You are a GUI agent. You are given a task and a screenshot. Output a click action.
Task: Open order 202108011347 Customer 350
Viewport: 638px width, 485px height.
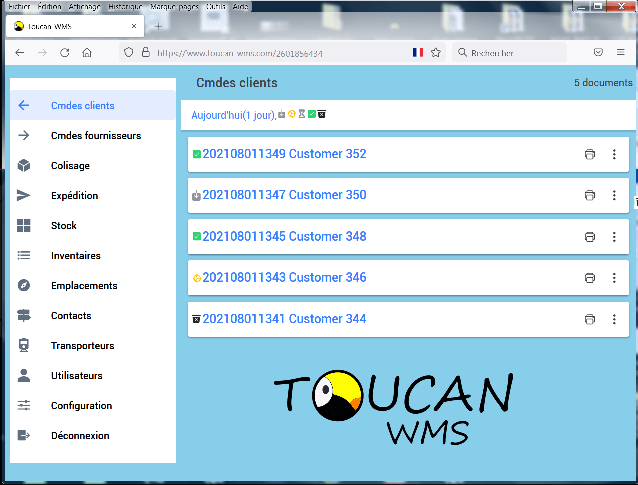click(x=284, y=195)
